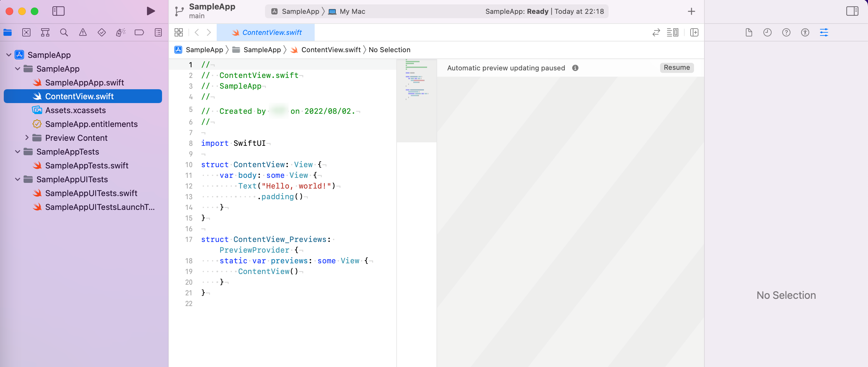
Task: Show the History inspector
Action: (x=767, y=32)
